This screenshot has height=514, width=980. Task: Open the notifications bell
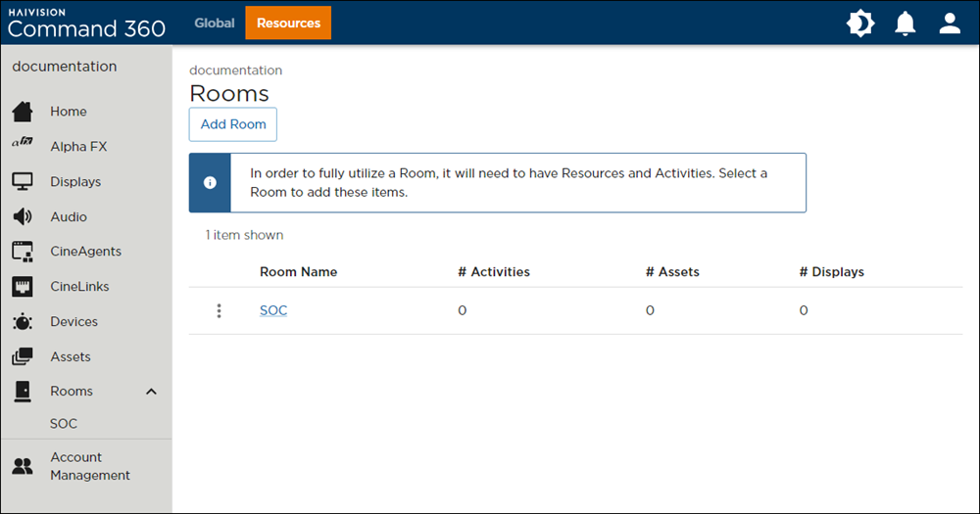(906, 23)
